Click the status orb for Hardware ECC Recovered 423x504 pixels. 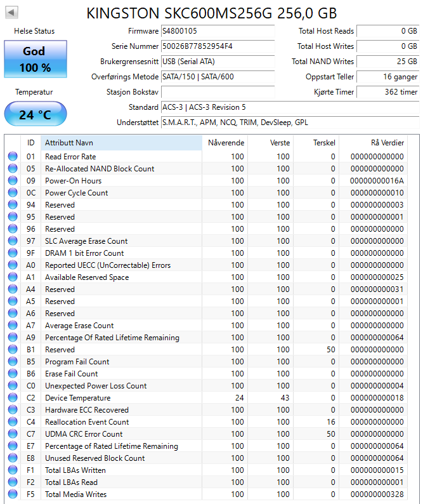(x=13, y=409)
